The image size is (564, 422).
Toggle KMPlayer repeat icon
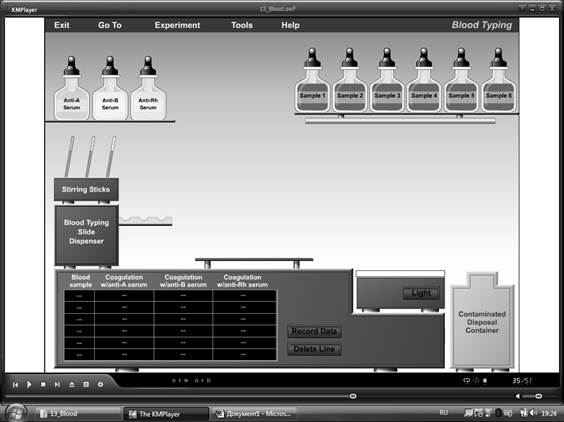point(467,381)
